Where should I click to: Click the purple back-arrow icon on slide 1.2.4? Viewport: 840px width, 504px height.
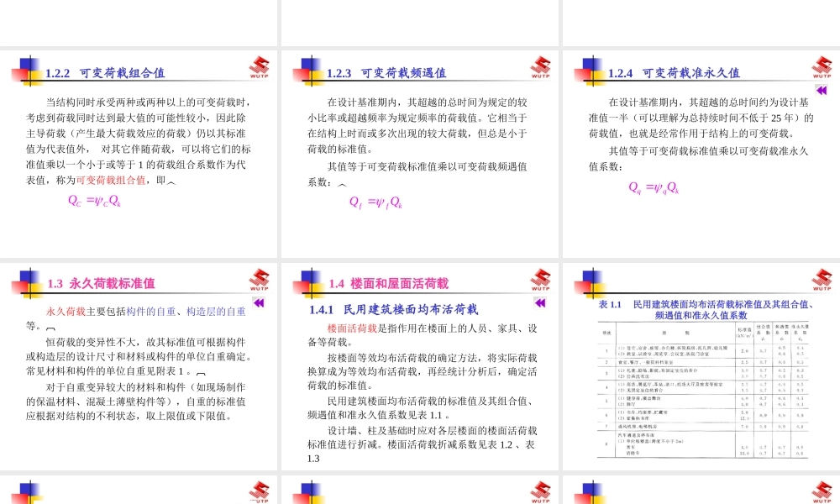click(x=822, y=90)
